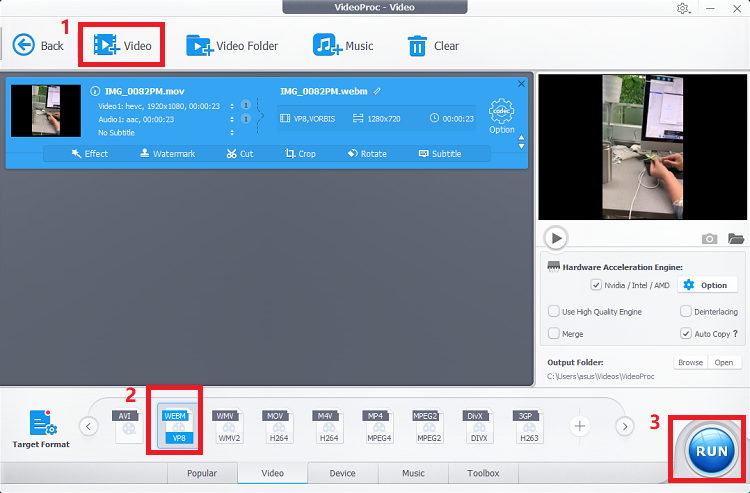Open snapshot folder icon under preview

coord(736,238)
